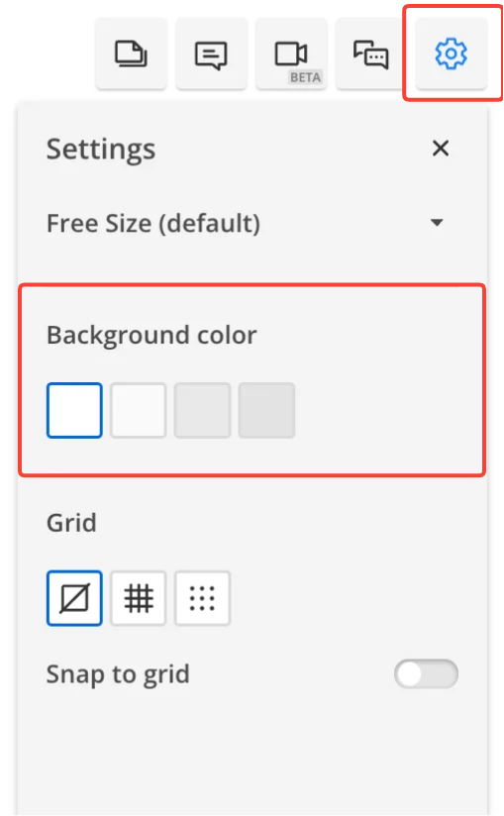Click the board size dropdown arrow

437,223
